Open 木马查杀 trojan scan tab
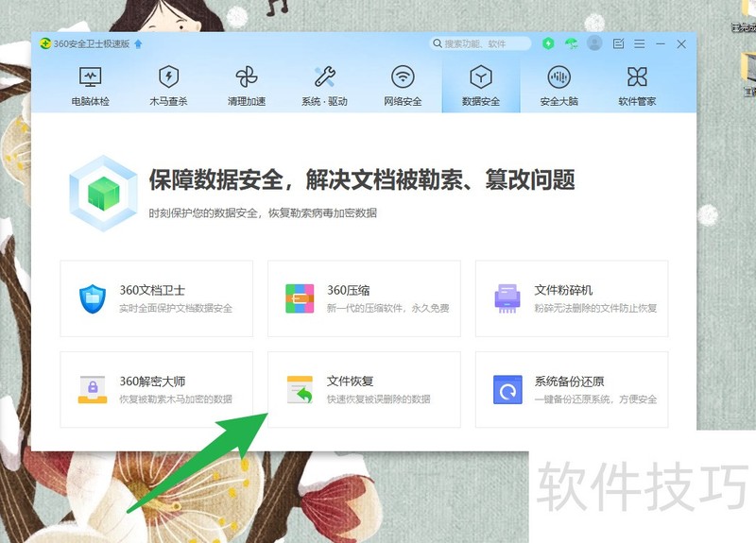 click(168, 86)
